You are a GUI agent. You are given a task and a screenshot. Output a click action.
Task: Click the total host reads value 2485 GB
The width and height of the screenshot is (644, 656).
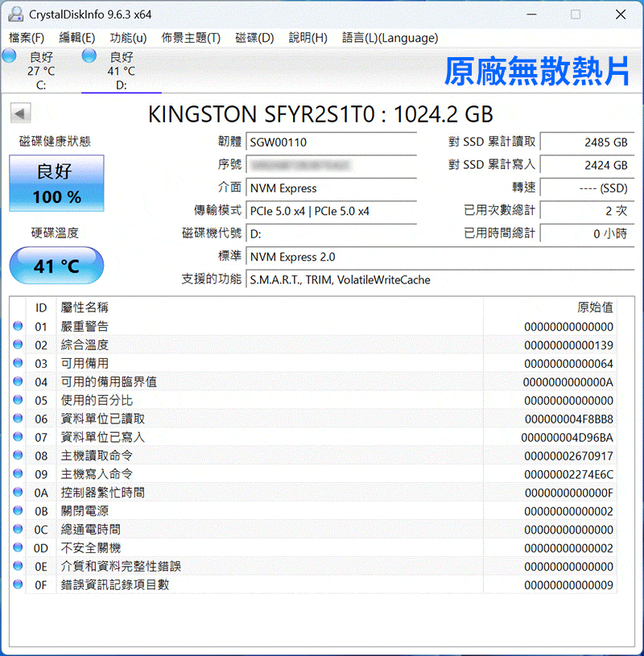(x=587, y=142)
